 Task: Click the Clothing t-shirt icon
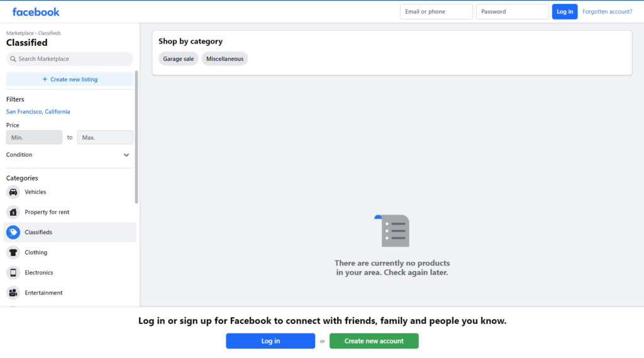[x=13, y=252]
